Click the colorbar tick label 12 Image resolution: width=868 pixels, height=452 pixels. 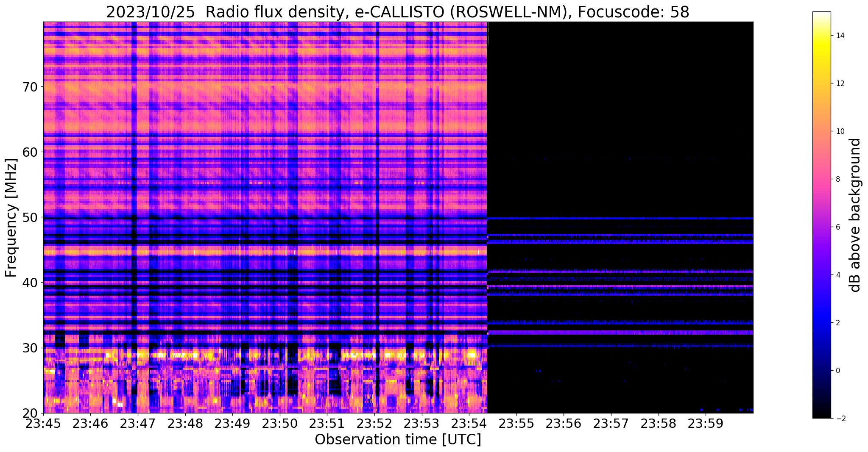coord(839,83)
